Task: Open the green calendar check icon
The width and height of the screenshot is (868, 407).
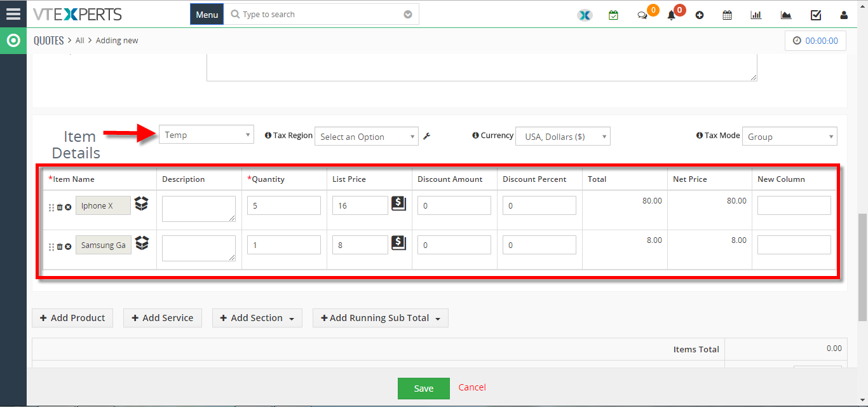Action: coord(613,15)
